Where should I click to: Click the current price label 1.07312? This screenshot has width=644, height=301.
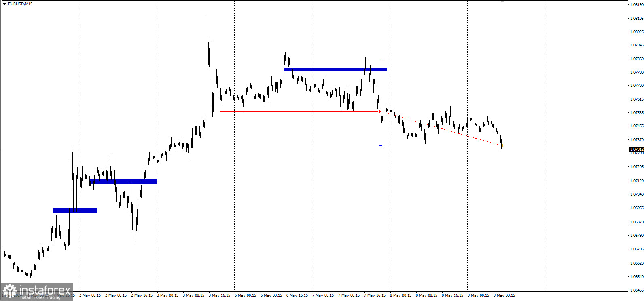636,149
